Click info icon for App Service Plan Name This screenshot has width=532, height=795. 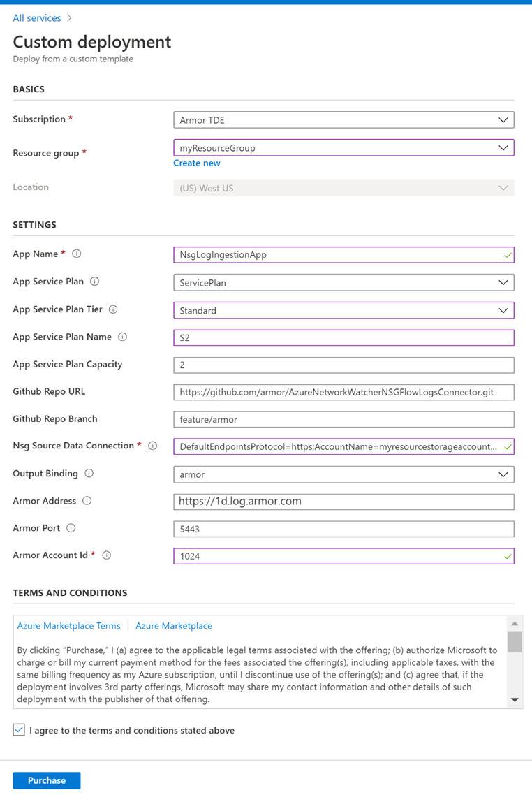(x=123, y=337)
